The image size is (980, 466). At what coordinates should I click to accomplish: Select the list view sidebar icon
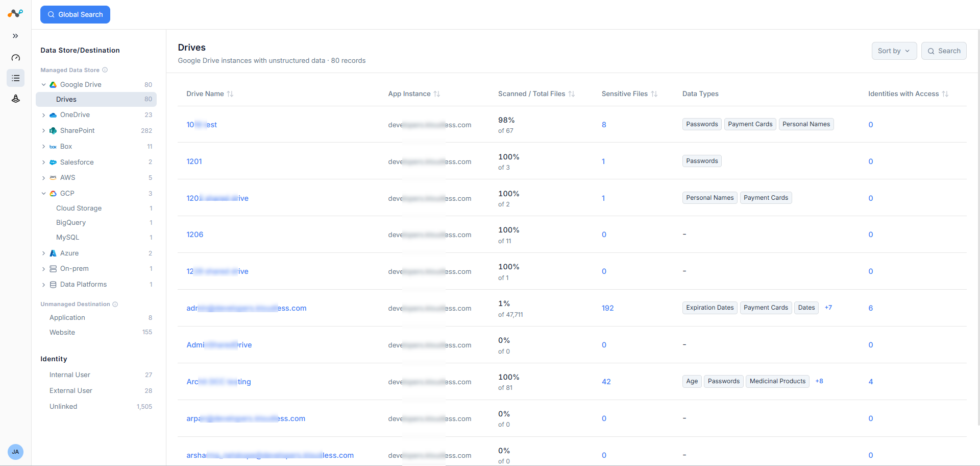pos(15,78)
